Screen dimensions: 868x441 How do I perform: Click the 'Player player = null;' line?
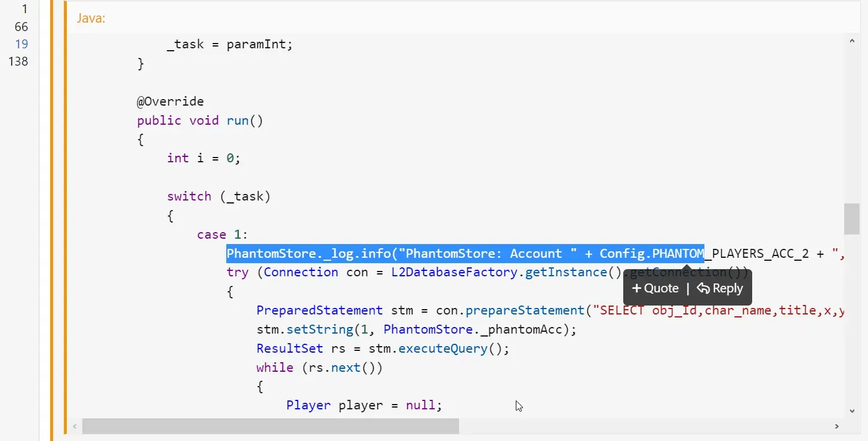(x=364, y=406)
